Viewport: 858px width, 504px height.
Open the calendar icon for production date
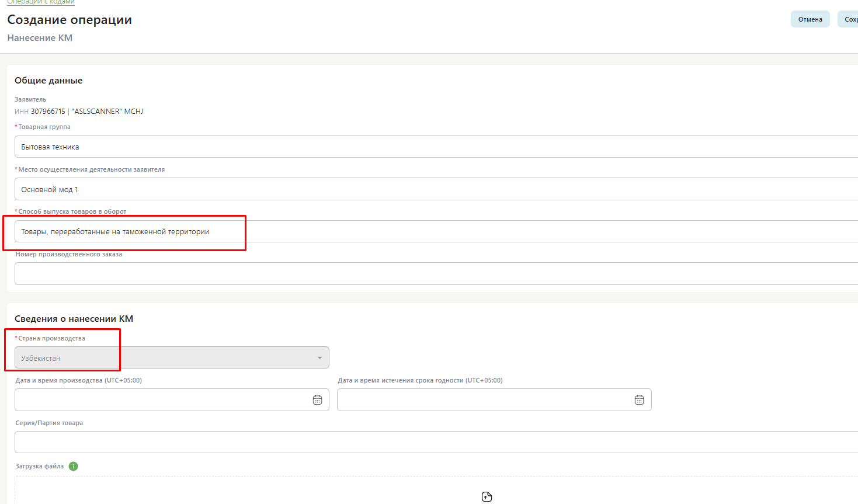(x=318, y=400)
